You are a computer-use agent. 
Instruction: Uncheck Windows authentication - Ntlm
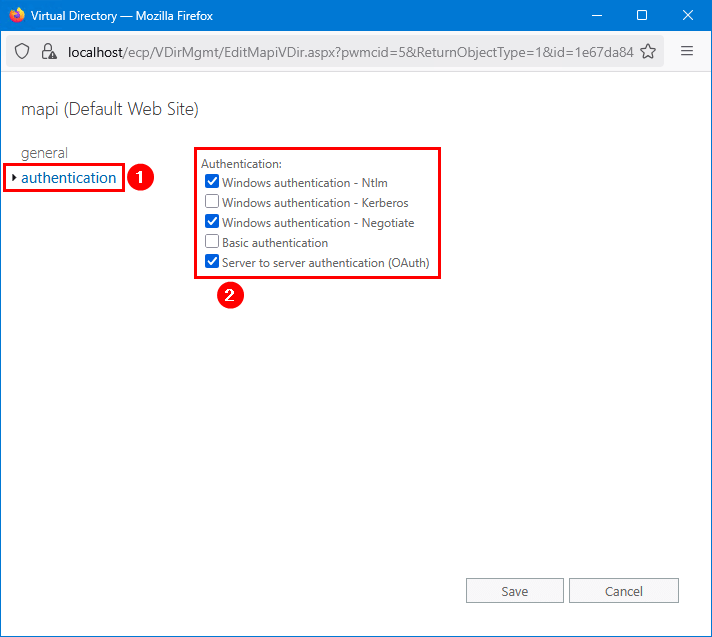(x=212, y=182)
